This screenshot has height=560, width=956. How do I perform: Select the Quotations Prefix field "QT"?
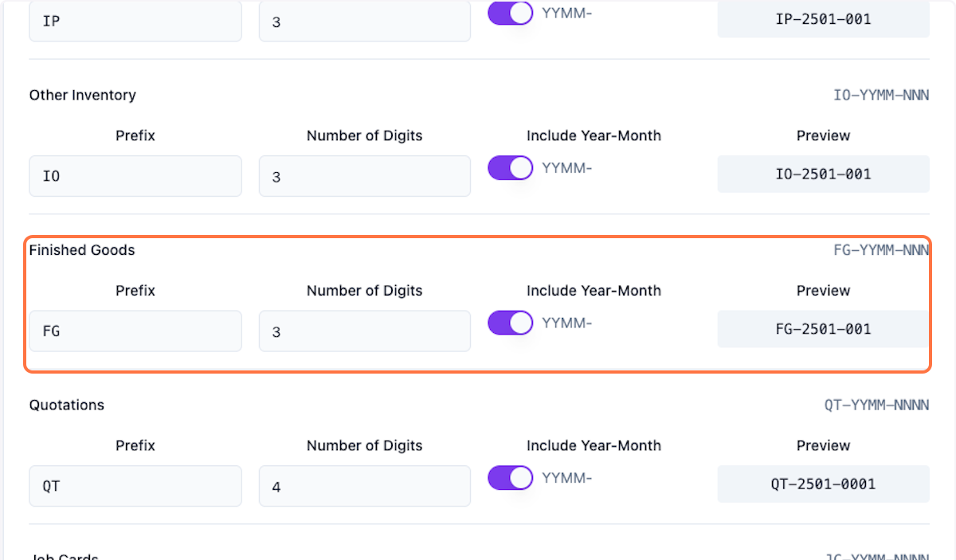(135, 486)
